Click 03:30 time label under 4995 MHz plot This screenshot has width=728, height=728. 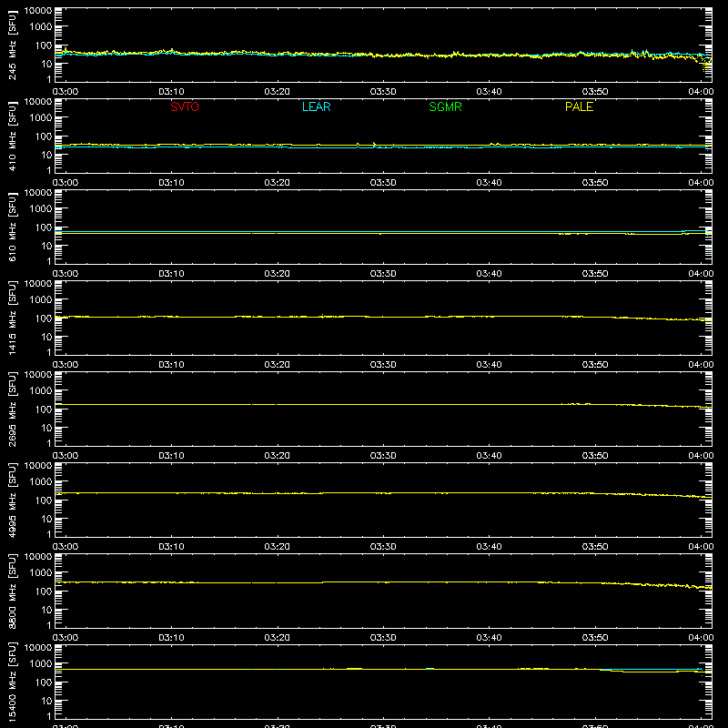click(x=383, y=547)
